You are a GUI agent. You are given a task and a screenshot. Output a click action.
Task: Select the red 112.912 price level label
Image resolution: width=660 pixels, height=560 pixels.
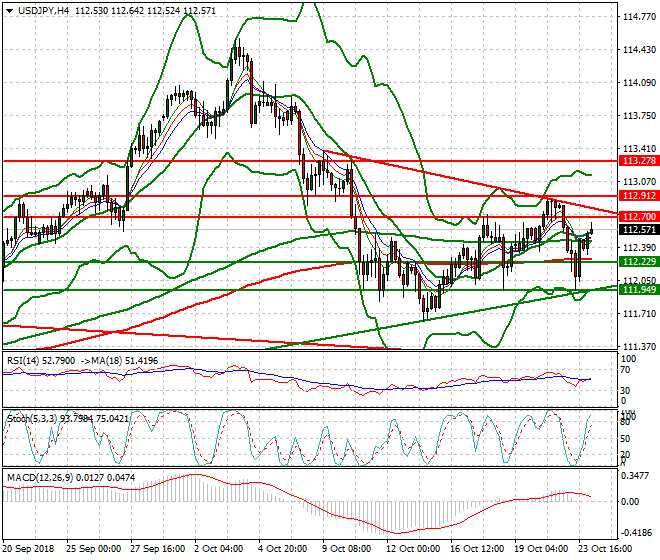point(639,196)
